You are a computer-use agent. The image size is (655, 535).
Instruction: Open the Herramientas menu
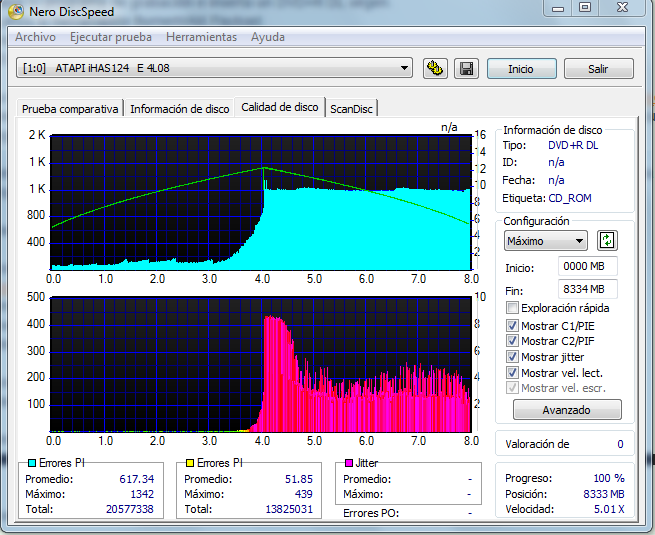(x=201, y=37)
